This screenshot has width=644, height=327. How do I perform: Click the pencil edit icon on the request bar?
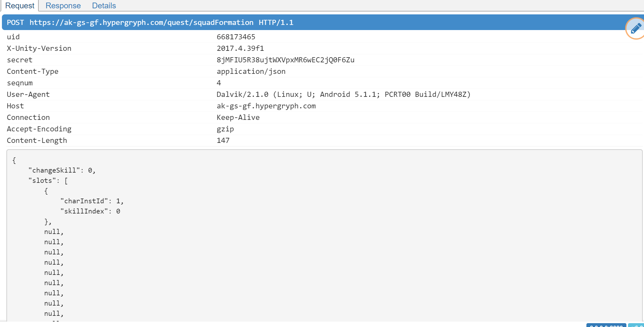tap(635, 28)
